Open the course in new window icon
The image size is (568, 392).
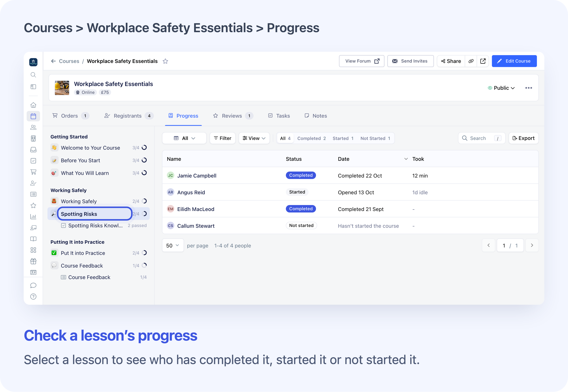click(x=483, y=61)
